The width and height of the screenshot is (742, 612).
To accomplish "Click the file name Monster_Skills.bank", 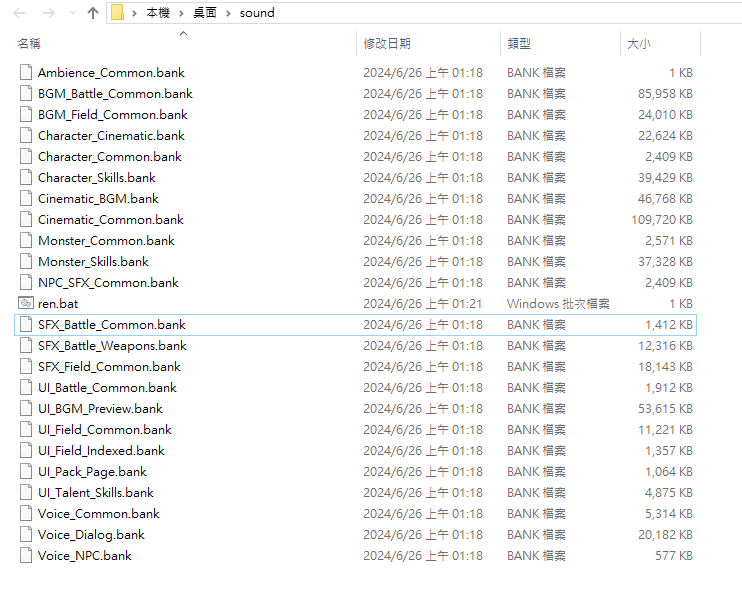I will 93,262.
